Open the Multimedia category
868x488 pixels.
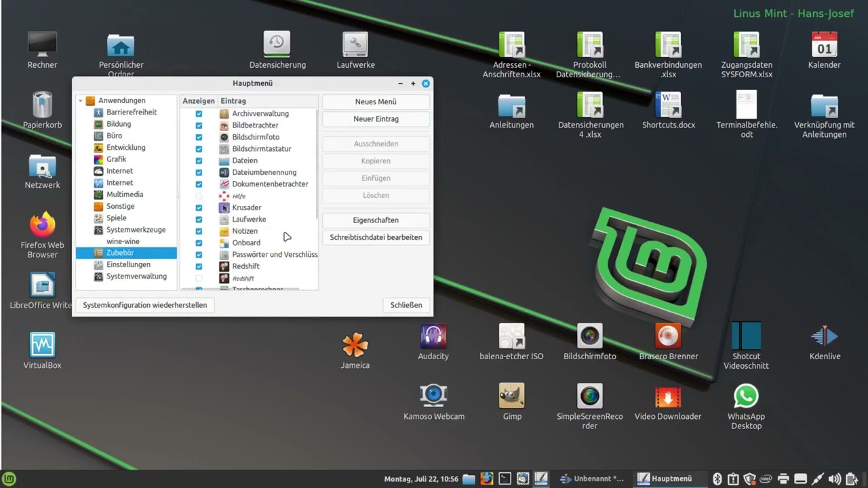pos(124,195)
